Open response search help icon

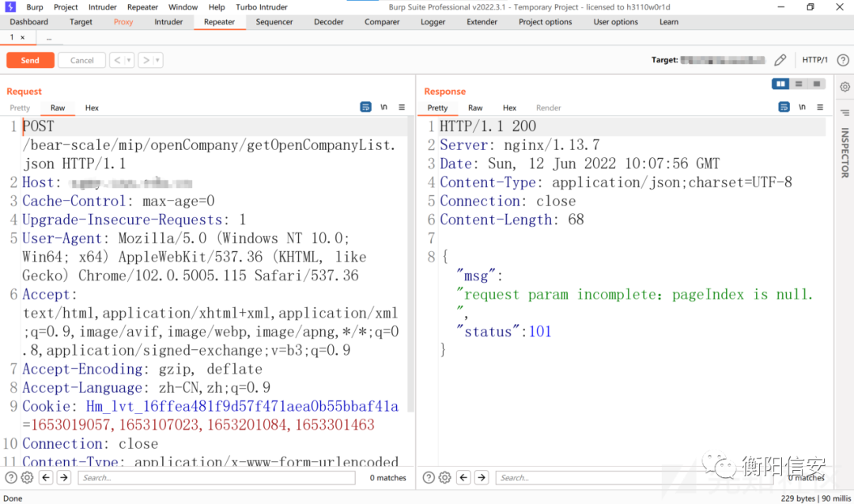(x=429, y=478)
